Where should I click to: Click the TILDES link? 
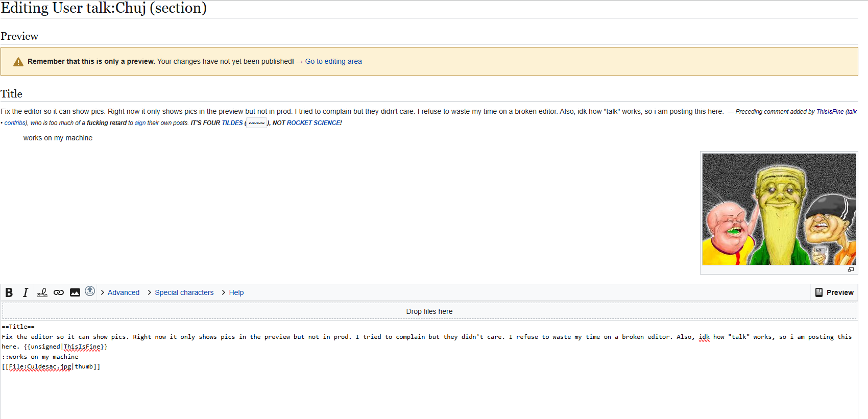coord(232,123)
